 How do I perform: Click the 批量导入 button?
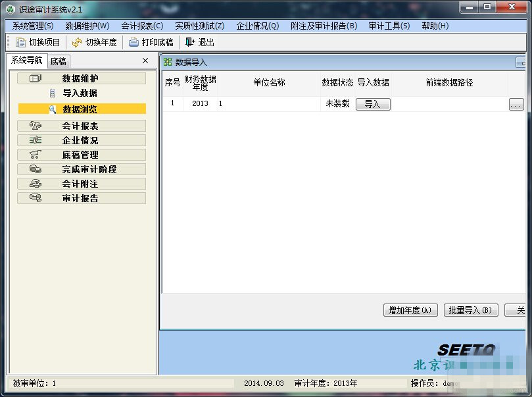pyautogui.click(x=471, y=310)
